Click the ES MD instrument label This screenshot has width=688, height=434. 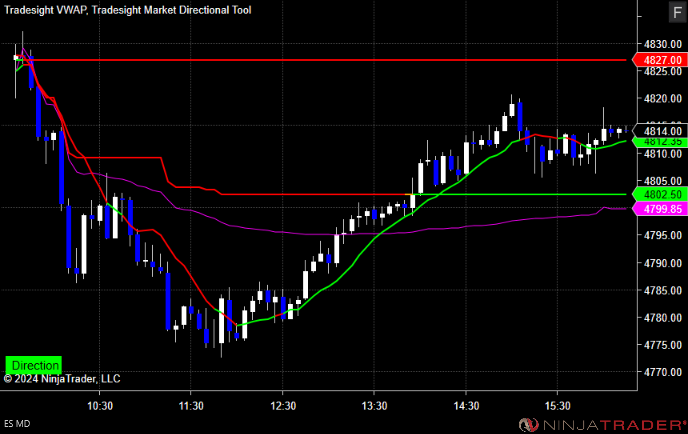coord(17,424)
